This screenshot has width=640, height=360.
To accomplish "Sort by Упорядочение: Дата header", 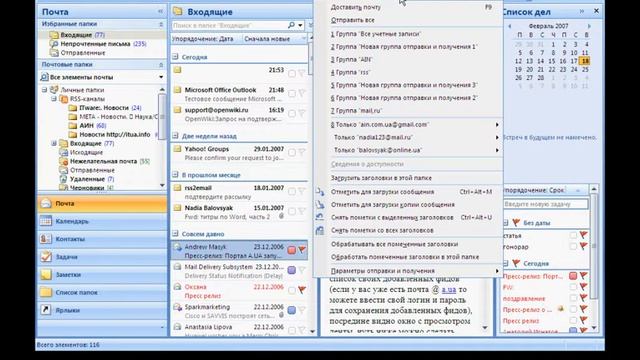I will point(203,39).
